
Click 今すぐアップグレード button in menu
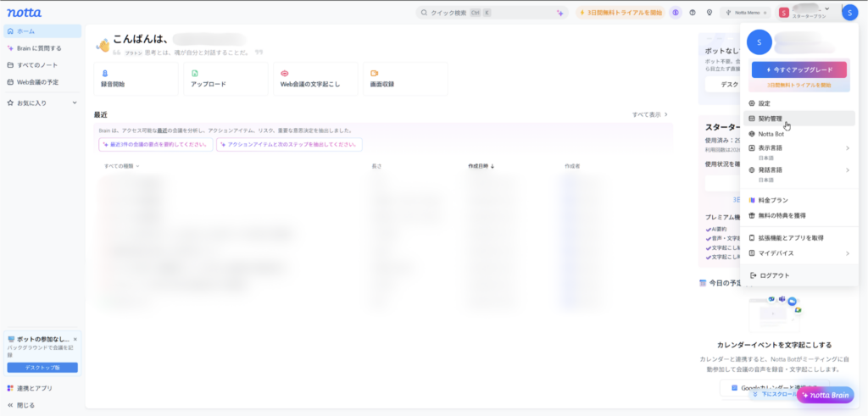pyautogui.click(x=798, y=69)
